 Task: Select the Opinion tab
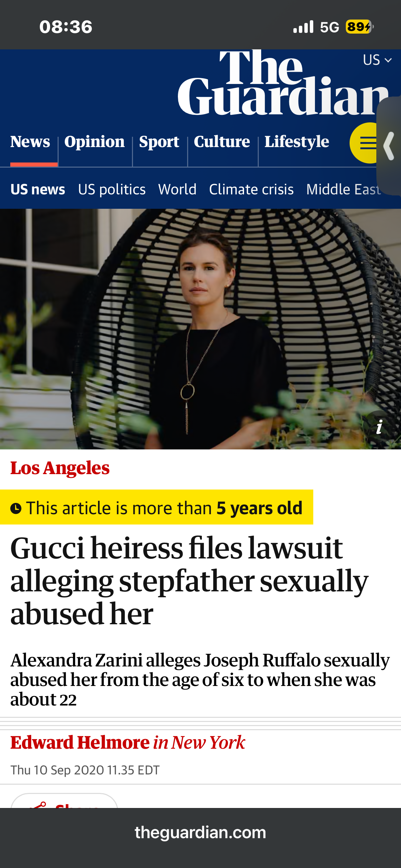tap(95, 142)
